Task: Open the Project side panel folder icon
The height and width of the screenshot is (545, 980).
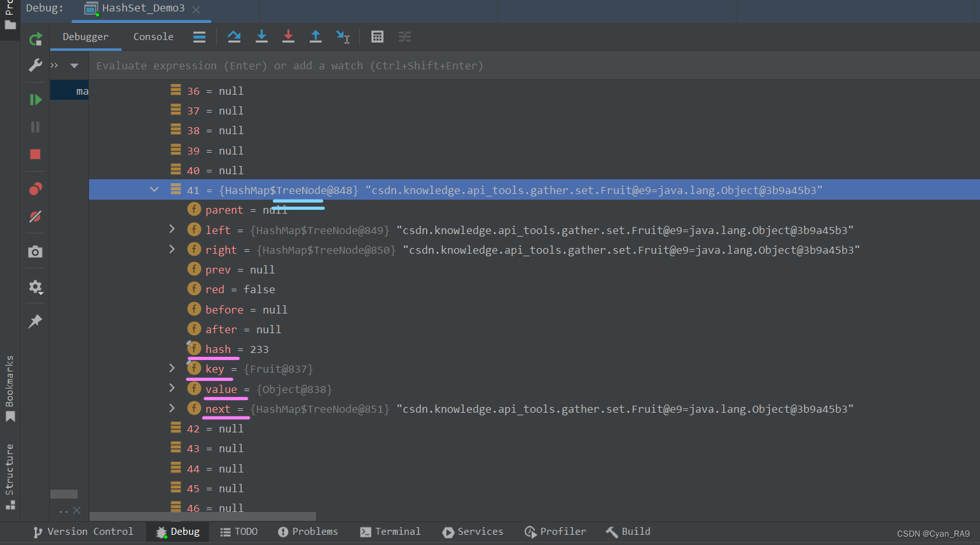Action: (10, 25)
